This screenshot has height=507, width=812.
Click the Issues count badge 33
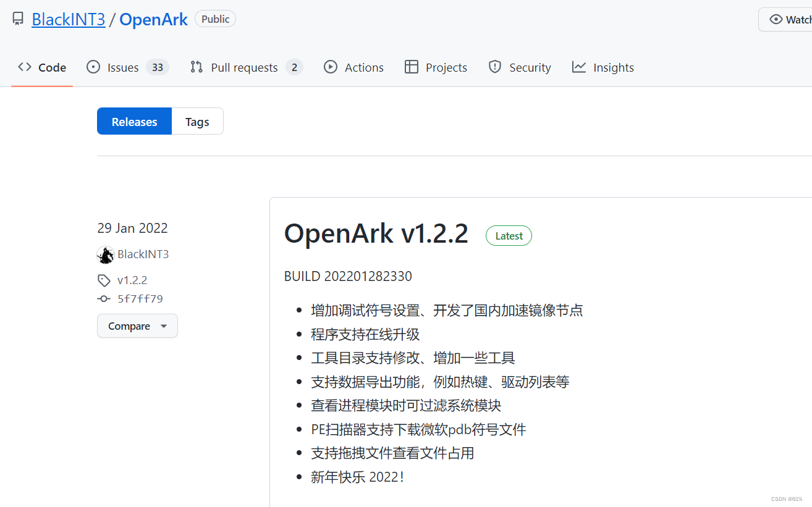click(x=158, y=67)
